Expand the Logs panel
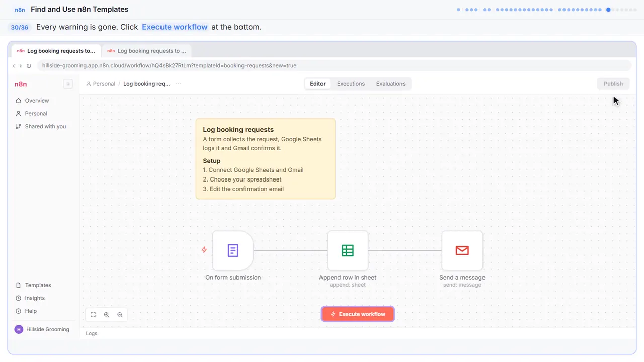Viewport: 644px width, 362px height. click(x=92, y=333)
